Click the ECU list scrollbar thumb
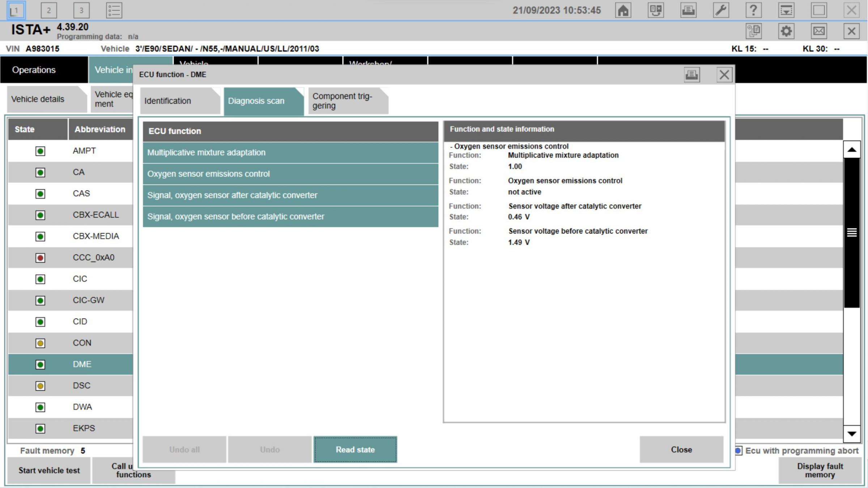 [x=852, y=232]
